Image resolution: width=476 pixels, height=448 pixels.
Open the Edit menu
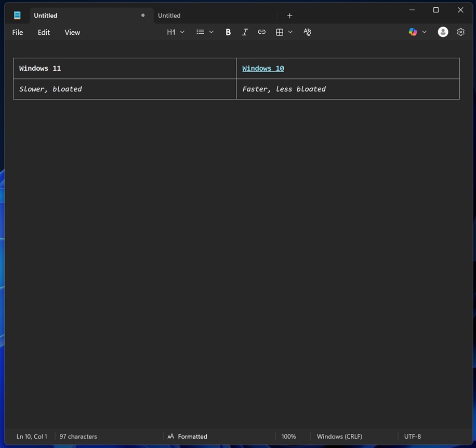pos(44,32)
